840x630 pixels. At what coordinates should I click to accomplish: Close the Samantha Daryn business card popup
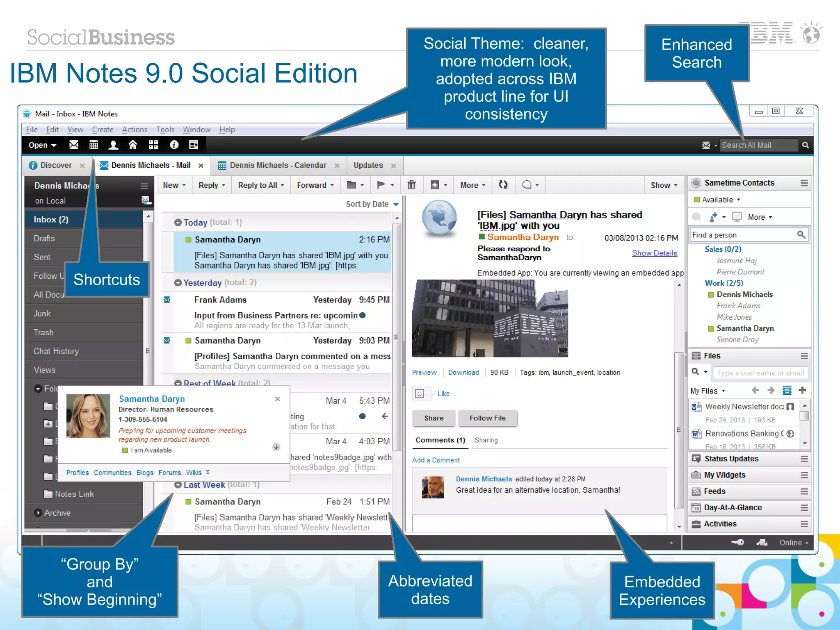[x=277, y=399]
